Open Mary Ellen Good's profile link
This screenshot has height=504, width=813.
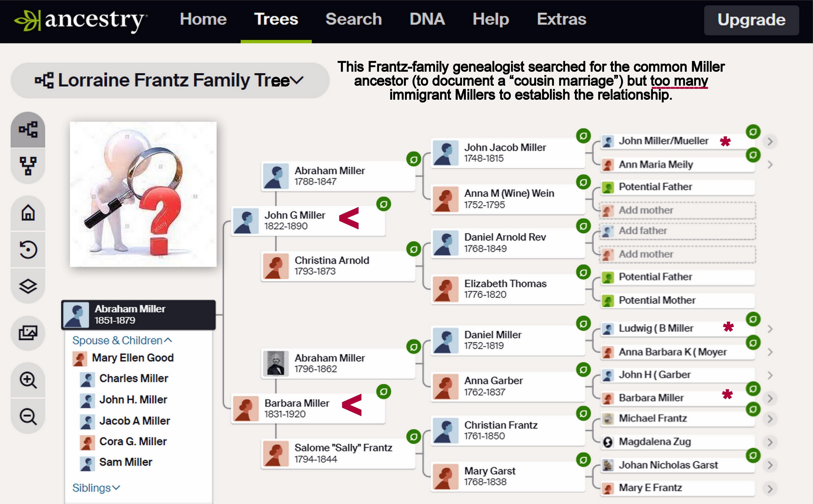point(132,358)
